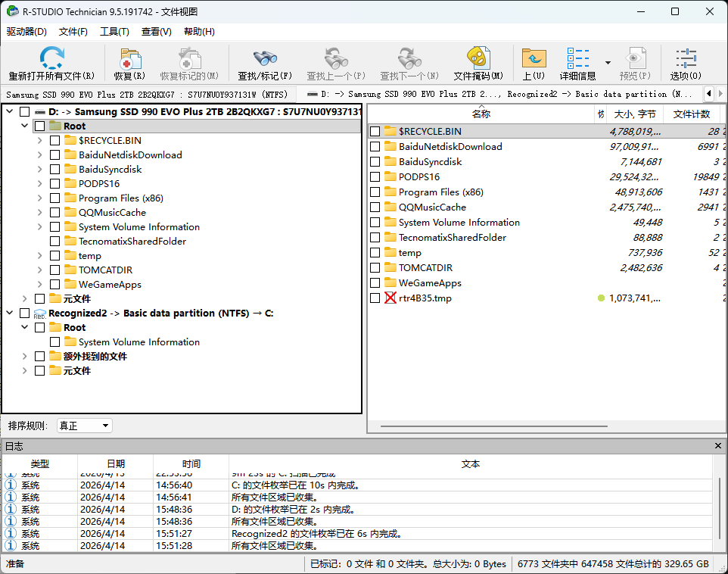Click the File Mask (文件掩码) icon
Image resolution: width=728 pixels, height=574 pixels.
(478, 60)
